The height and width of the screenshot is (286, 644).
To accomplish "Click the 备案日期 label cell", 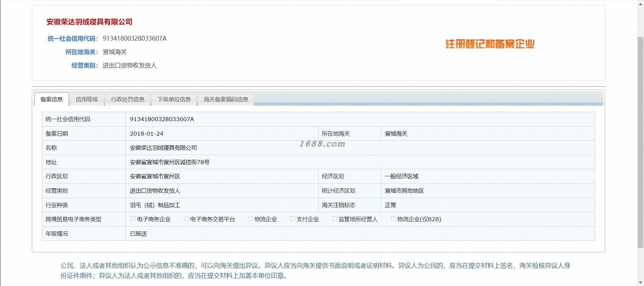I will coord(84,134).
